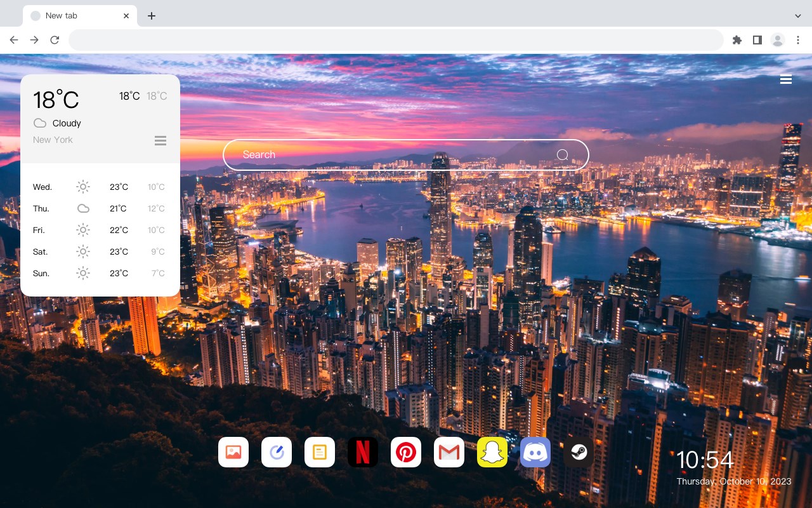Image resolution: width=812 pixels, height=508 pixels.
Task: Open the Extensions puzzle icon
Action: pyautogui.click(x=737, y=40)
